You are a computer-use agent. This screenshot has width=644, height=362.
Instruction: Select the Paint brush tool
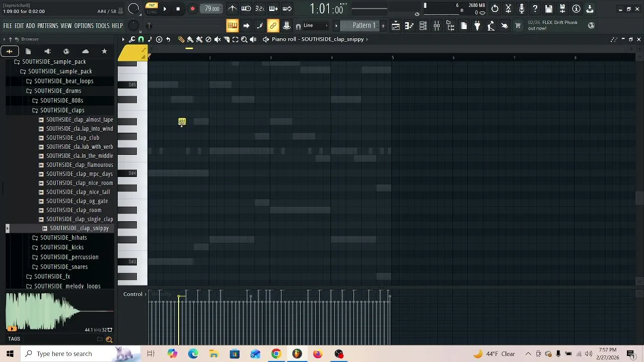[190, 39]
